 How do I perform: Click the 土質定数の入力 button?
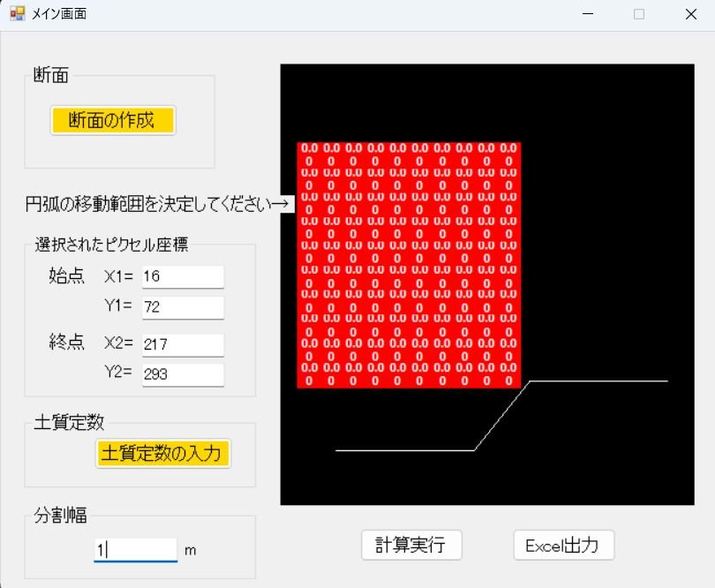click(x=162, y=454)
